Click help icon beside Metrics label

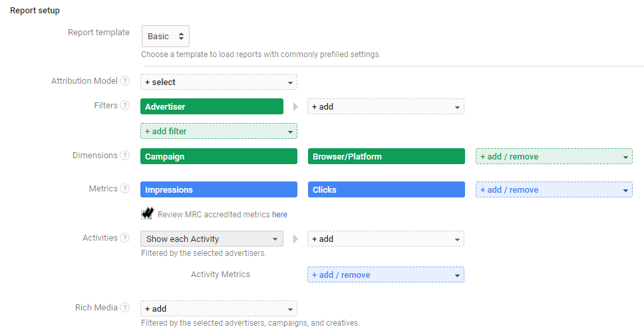pos(124,189)
